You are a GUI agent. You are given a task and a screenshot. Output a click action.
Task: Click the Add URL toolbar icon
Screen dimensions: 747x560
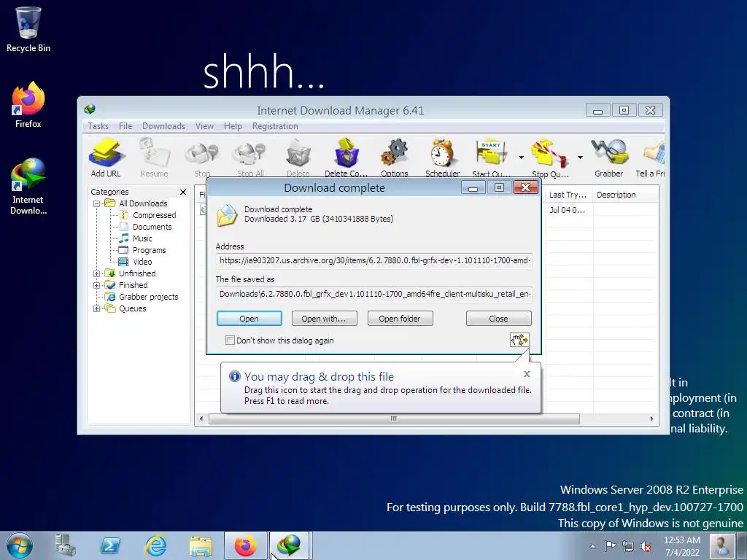[106, 157]
